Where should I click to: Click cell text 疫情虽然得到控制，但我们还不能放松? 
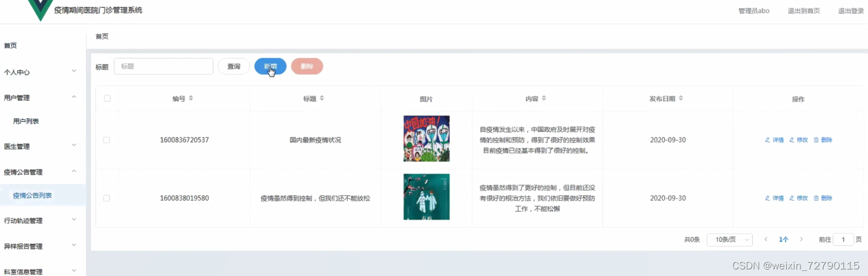(315, 198)
